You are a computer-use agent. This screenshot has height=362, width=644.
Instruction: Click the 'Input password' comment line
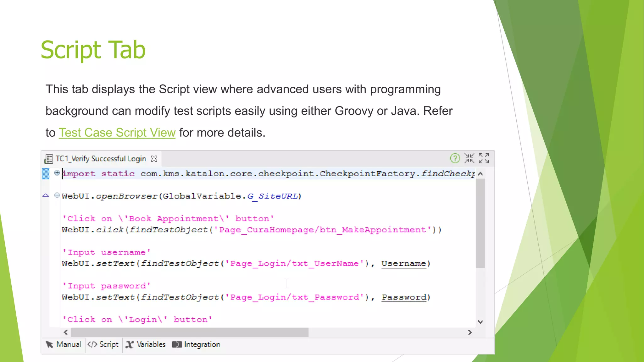point(107,286)
